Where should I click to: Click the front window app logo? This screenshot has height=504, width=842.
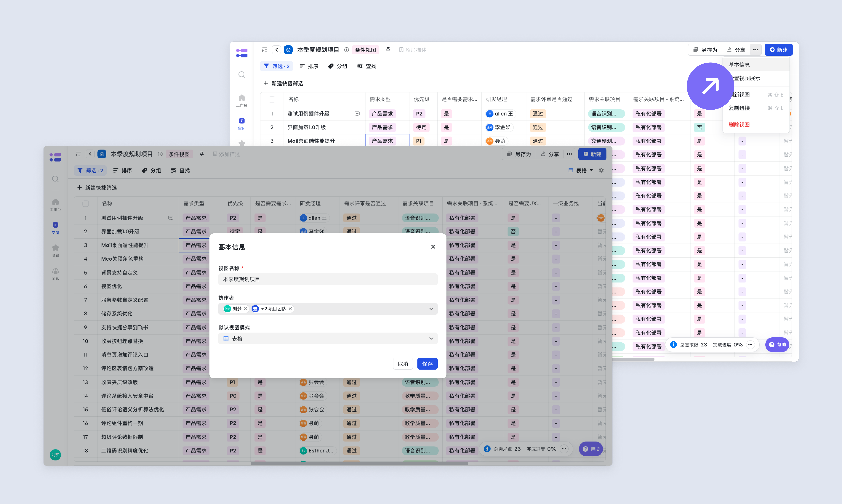pyautogui.click(x=55, y=157)
